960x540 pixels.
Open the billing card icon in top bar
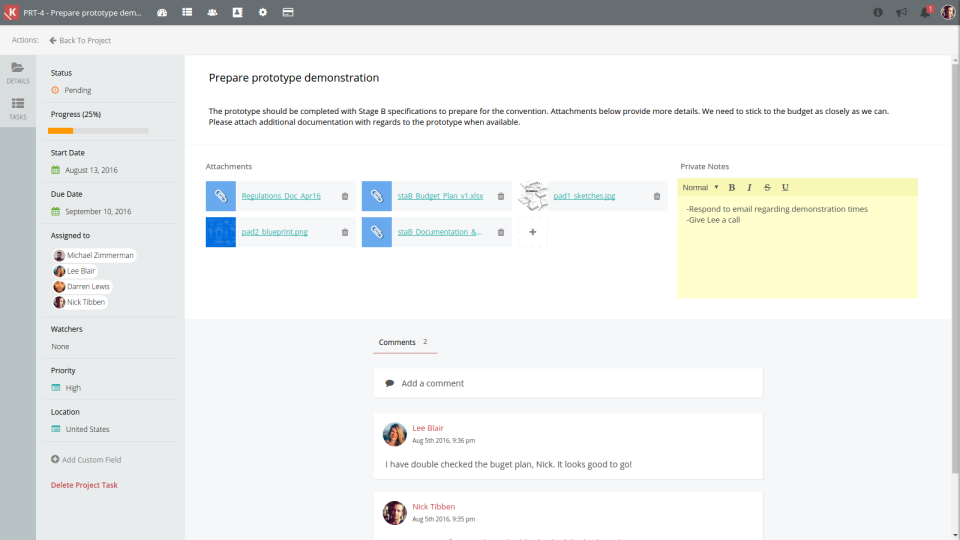(288, 12)
